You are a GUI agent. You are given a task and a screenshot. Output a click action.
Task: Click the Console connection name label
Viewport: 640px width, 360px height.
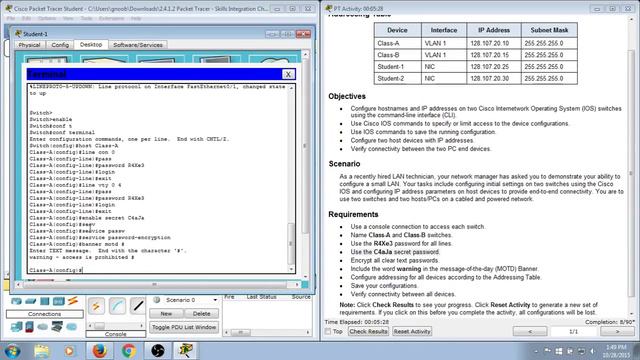(116, 334)
